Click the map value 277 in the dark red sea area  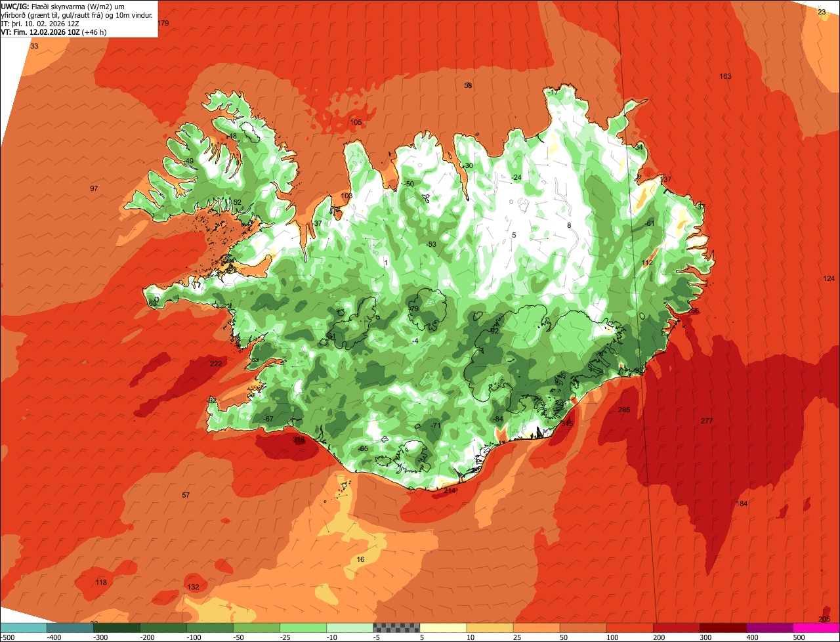(x=707, y=421)
